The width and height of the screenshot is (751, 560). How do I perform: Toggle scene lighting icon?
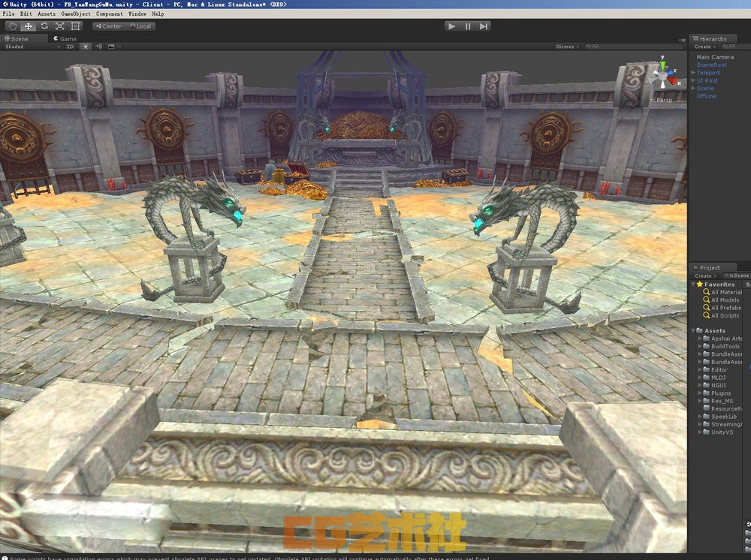86,47
